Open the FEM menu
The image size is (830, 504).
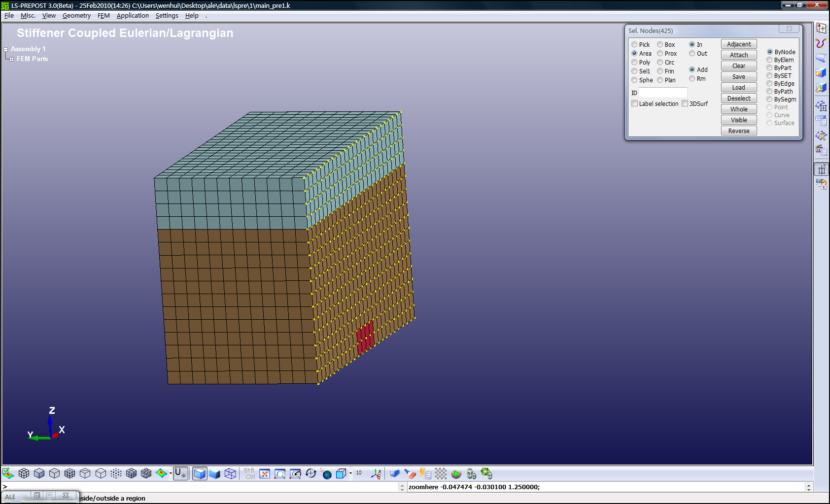[104, 16]
